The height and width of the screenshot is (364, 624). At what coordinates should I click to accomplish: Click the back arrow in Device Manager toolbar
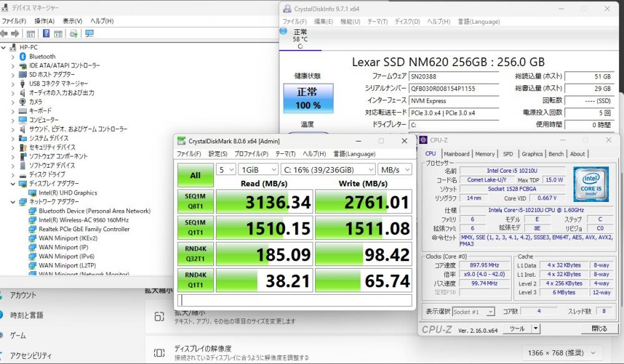pyautogui.click(x=4, y=34)
